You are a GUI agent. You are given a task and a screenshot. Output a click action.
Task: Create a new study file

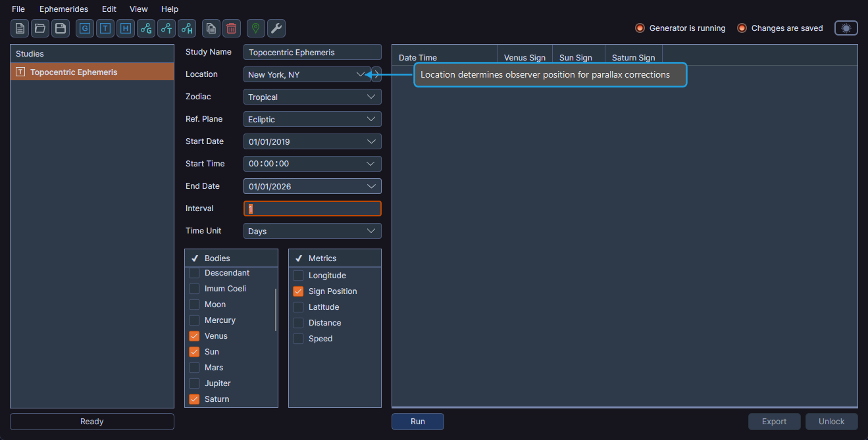[19, 28]
